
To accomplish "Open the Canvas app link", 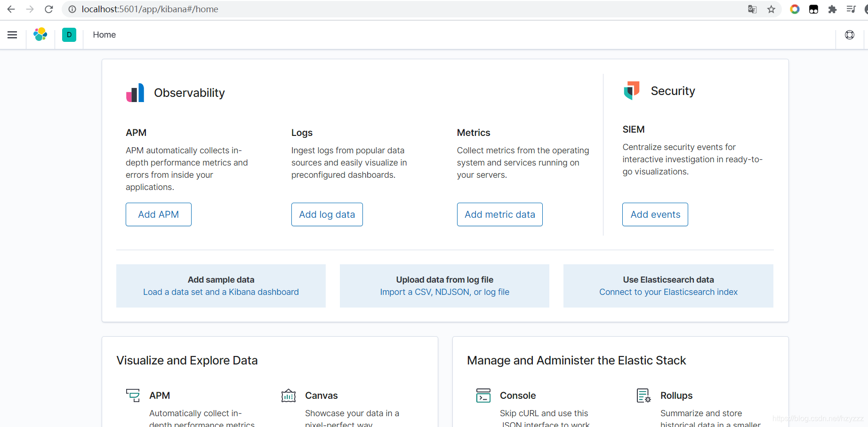I will click(321, 395).
